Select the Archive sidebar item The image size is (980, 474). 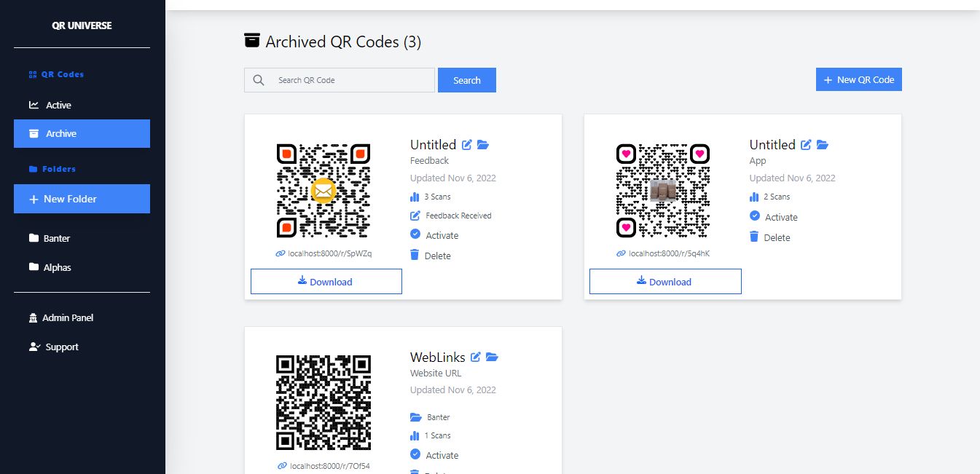coord(82,133)
